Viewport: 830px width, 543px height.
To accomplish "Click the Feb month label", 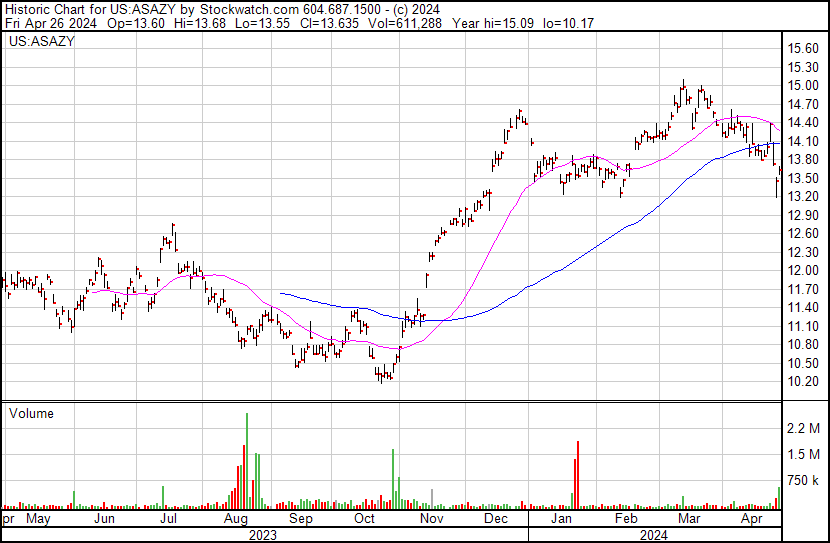I will (626, 518).
